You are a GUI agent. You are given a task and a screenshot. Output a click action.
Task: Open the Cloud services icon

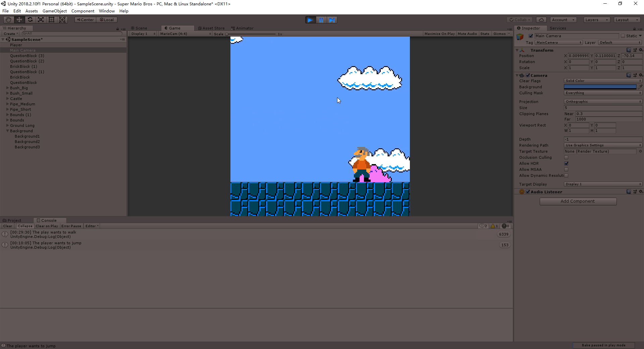tap(541, 20)
